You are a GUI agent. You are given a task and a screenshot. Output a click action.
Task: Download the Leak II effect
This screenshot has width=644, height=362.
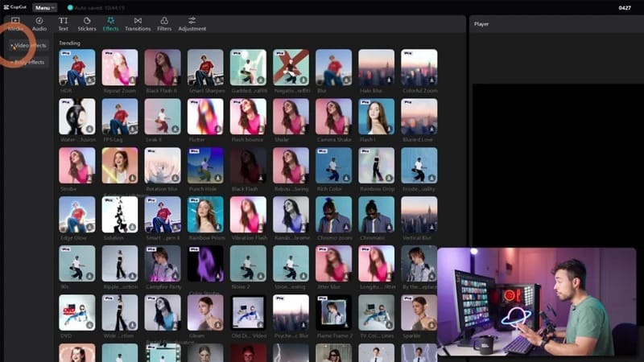click(175, 129)
